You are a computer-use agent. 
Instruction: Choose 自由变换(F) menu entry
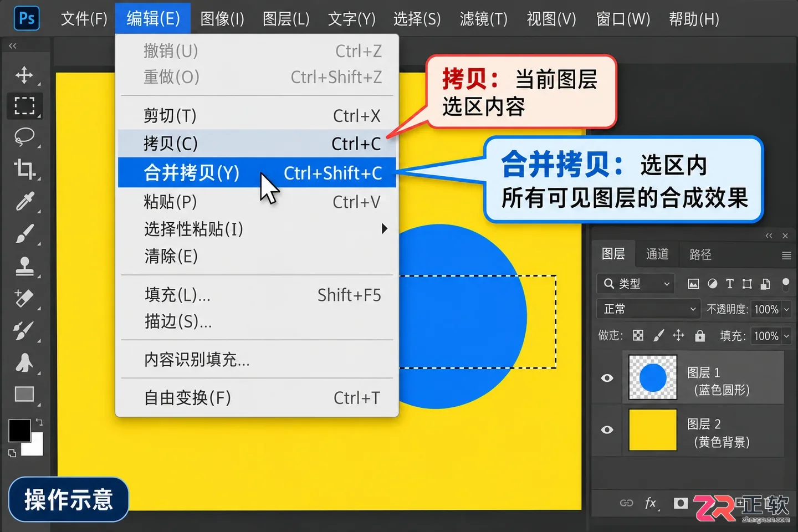257,398
